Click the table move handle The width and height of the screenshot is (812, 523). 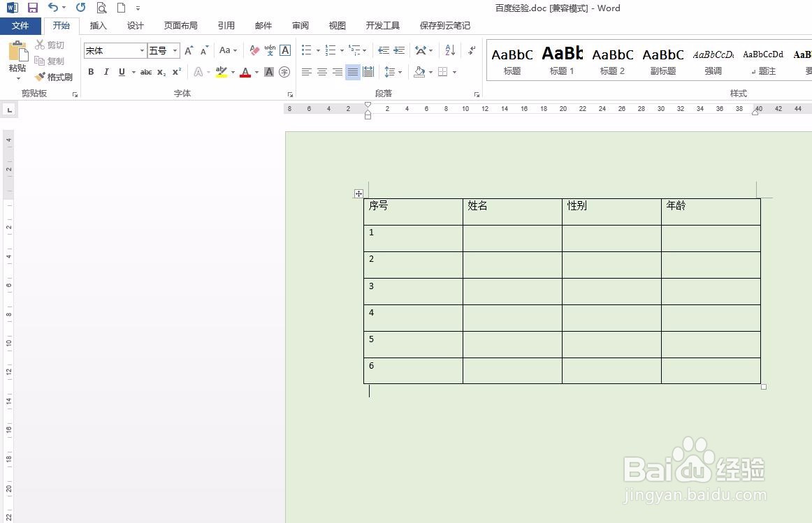pyautogui.click(x=358, y=193)
